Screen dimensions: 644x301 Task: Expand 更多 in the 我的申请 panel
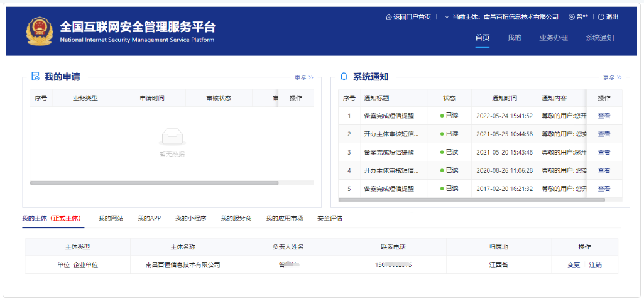(x=303, y=78)
